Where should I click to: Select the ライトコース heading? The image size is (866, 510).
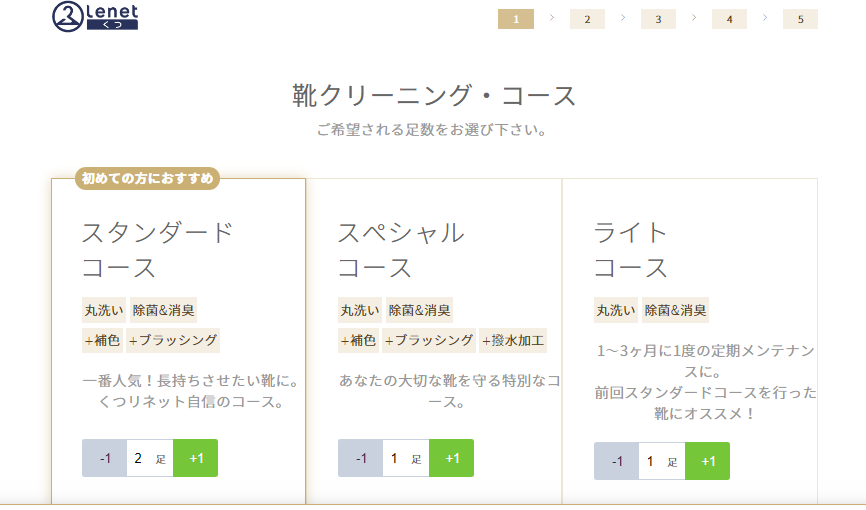[631, 250]
